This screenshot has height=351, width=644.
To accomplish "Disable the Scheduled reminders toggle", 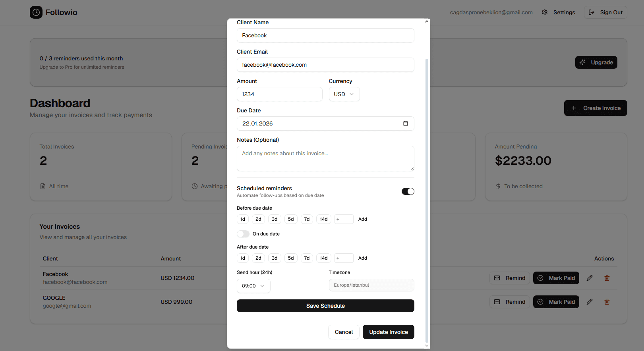I will pos(408,191).
